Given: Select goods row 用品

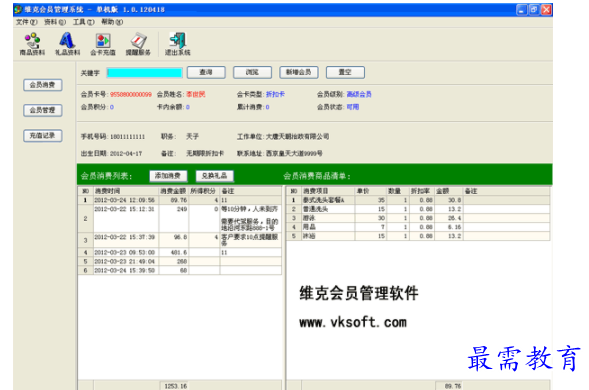Looking at the screenshot, I should tap(418, 227).
